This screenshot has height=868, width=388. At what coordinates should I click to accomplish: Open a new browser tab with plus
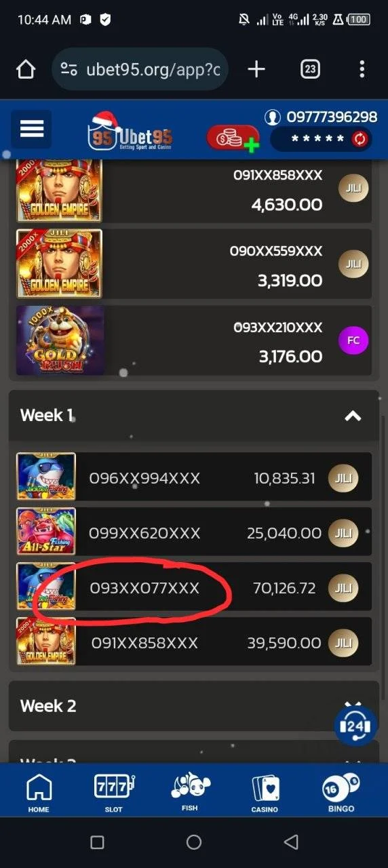[x=256, y=69]
